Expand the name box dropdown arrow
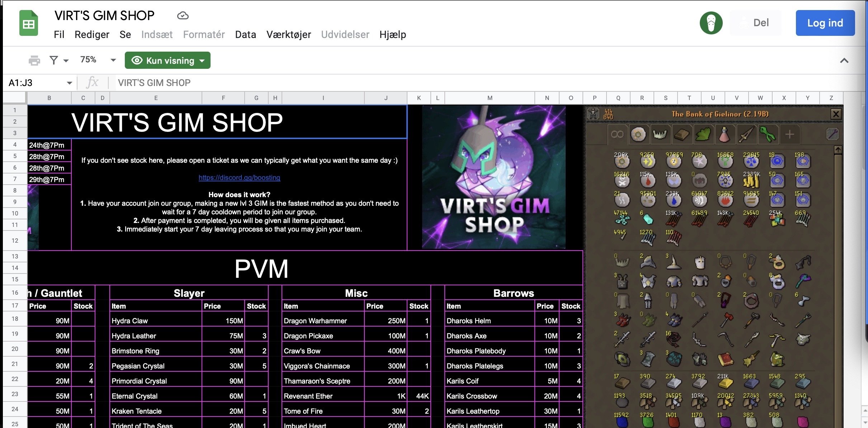The height and width of the screenshot is (428, 868). (69, 83)
